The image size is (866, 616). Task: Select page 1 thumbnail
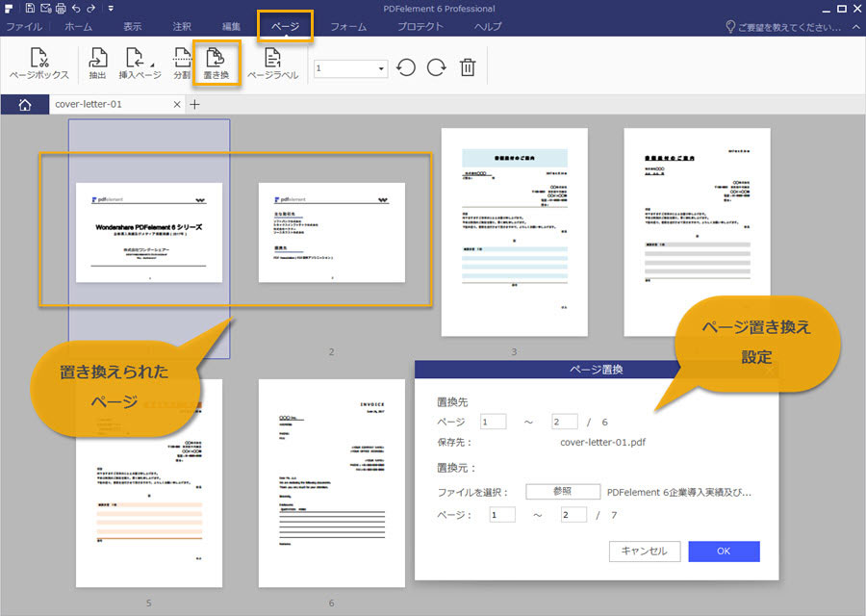tap(149, 233)
